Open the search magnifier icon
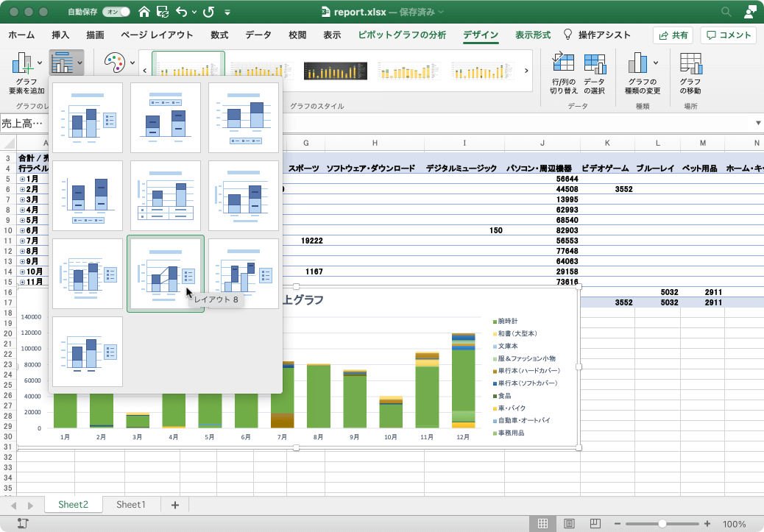Screen dimensions: 764x532 [x=726, y=12]
